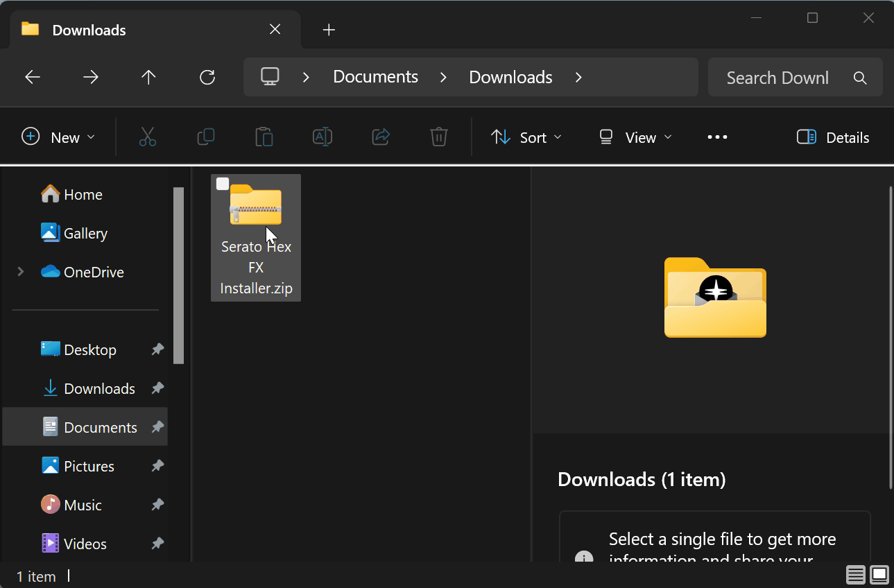Select Documents in the navigation pane
The image size is (894, 588).
85,427
